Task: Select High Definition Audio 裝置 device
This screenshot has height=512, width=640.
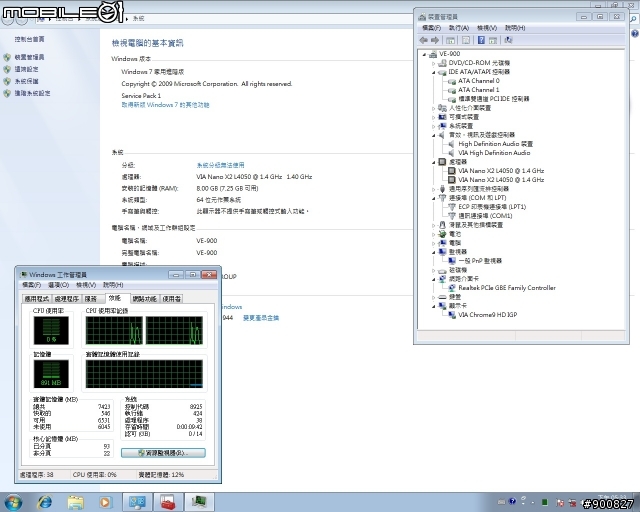Action: tap(496, 144)
